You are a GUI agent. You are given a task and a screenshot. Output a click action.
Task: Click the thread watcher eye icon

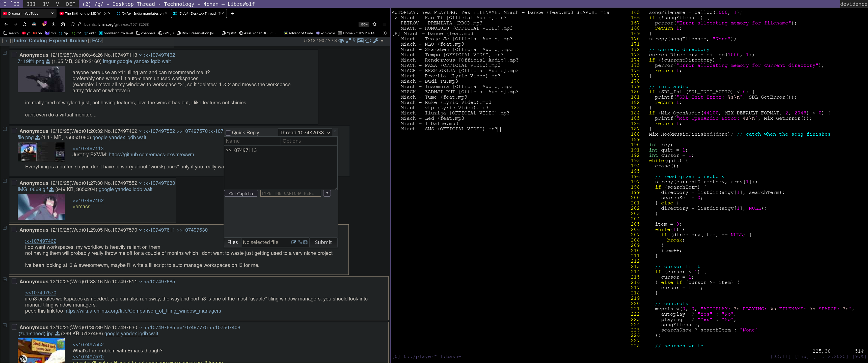(x=341, y=41)
